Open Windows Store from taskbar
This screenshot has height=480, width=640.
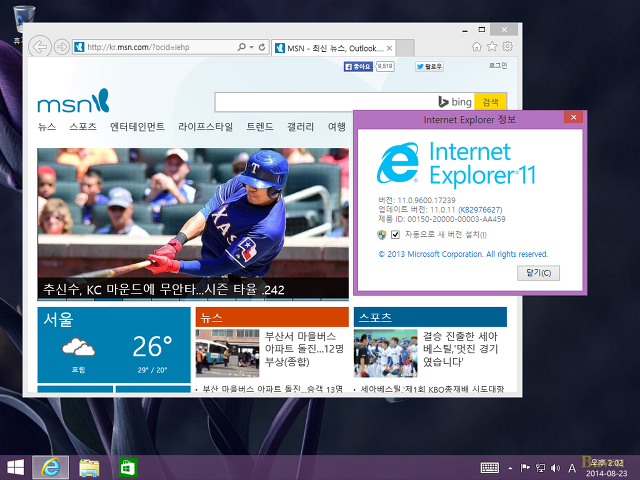[128, 468]
